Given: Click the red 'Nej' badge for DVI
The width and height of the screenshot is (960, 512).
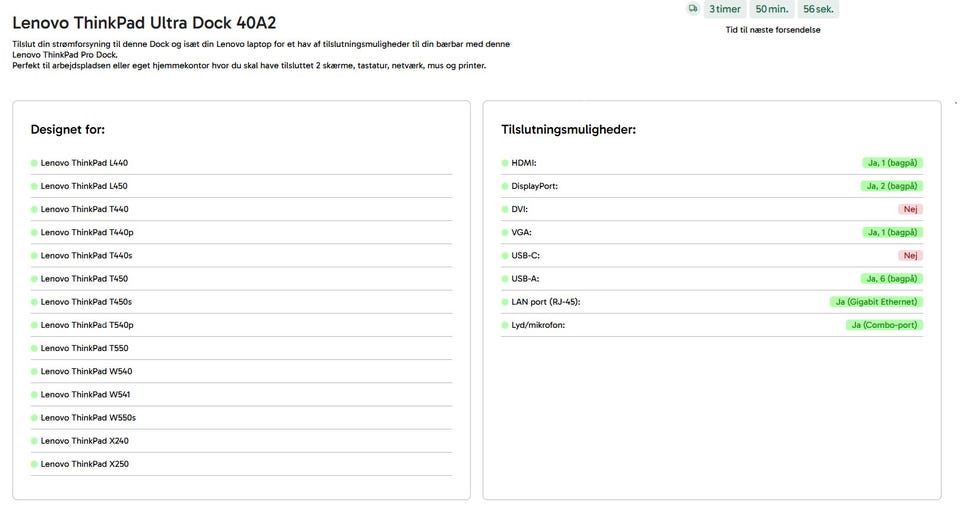Looking at the screenshot, I should 910,209.
